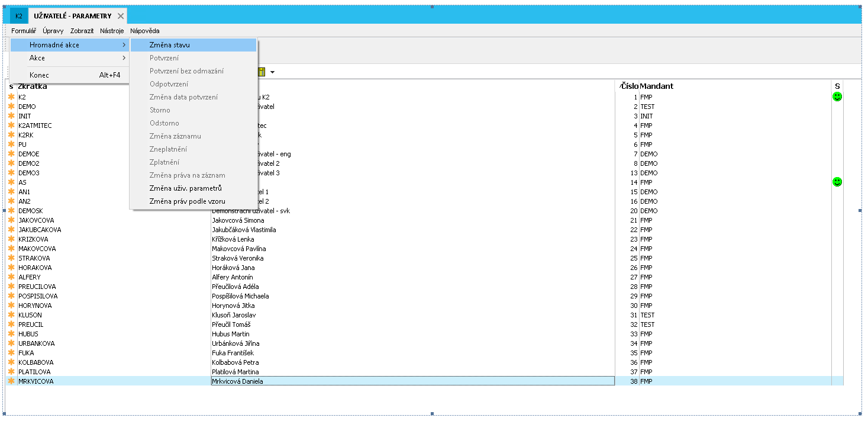Image resolution: width=868 pixels, height=421 pixels.
Task: Open the Nástroje menu
Action: [x=112, y=31]
